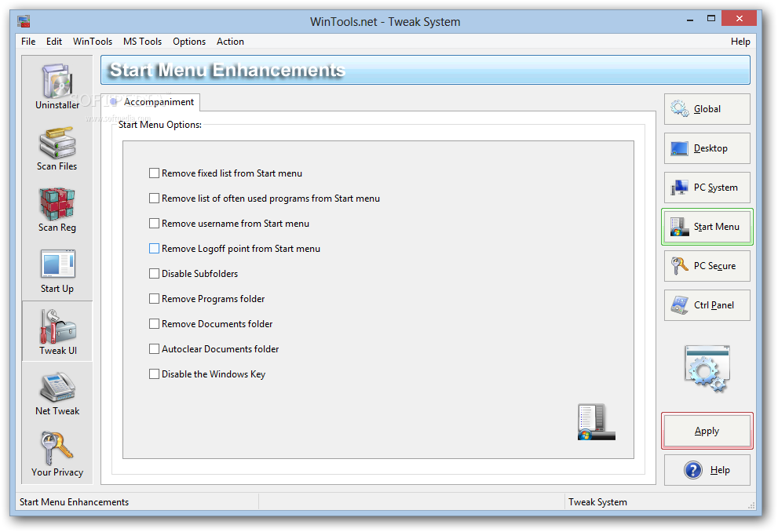Select the Start Menu section button
This screenshot has width=778, height=532.
click(707, 227)
